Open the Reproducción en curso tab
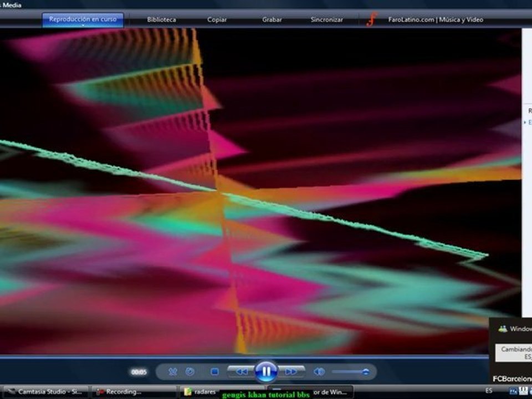Screen dimensions: 532x399 point(83,19)
